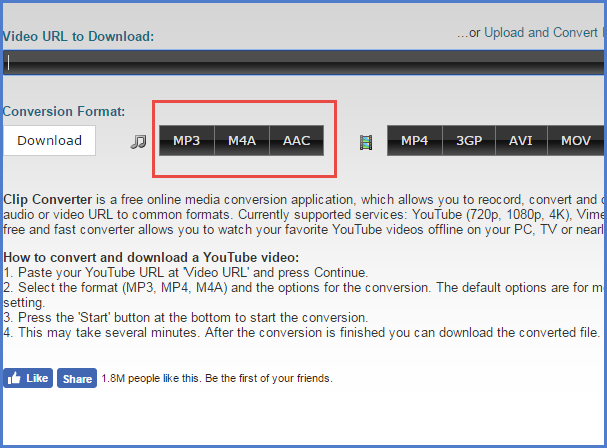Select the MP3 audio format
The height and width of the screenshot is (448, 607).
[187, 141]
